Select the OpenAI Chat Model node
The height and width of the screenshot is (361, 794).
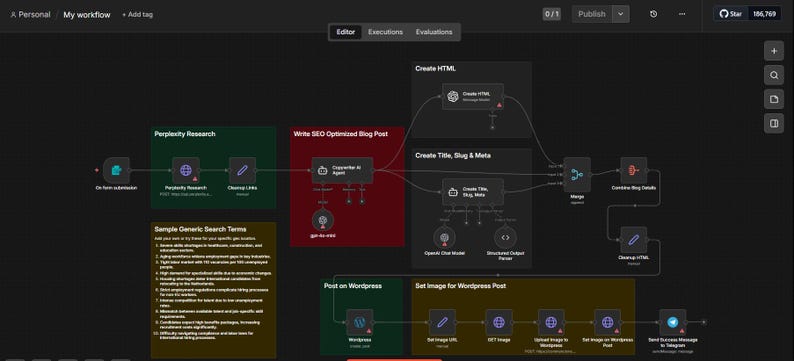444,237
